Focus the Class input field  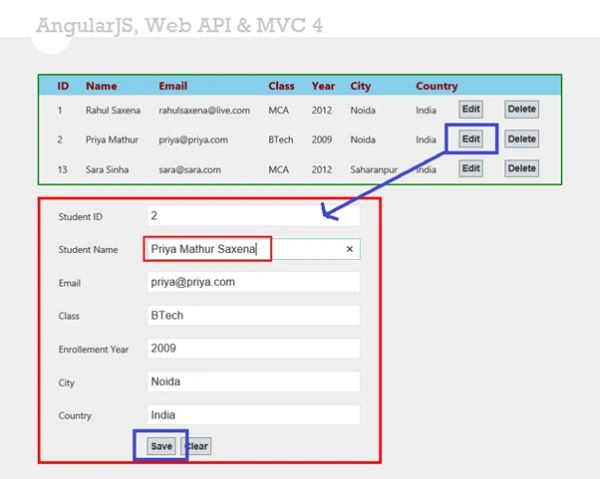[x=254, y=315]
